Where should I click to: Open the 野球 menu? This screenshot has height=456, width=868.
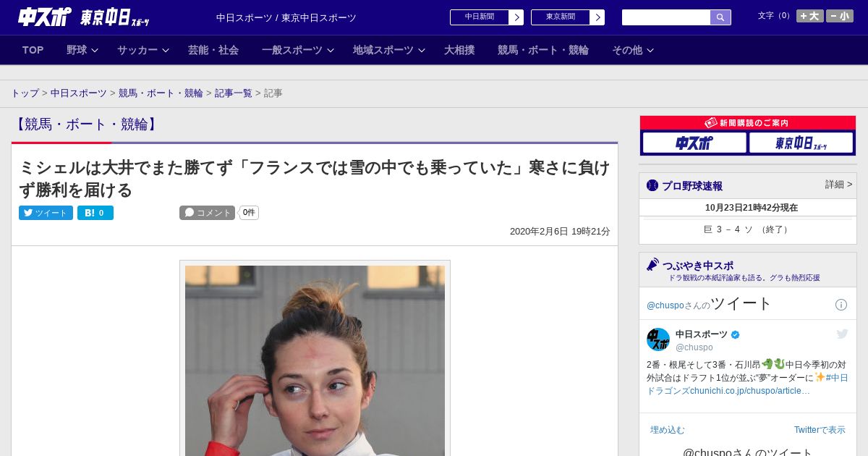click(x=77, y=50)
